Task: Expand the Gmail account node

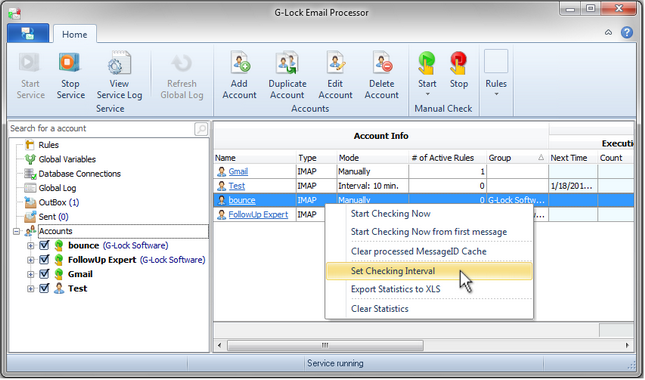Action: click(30, 275)
